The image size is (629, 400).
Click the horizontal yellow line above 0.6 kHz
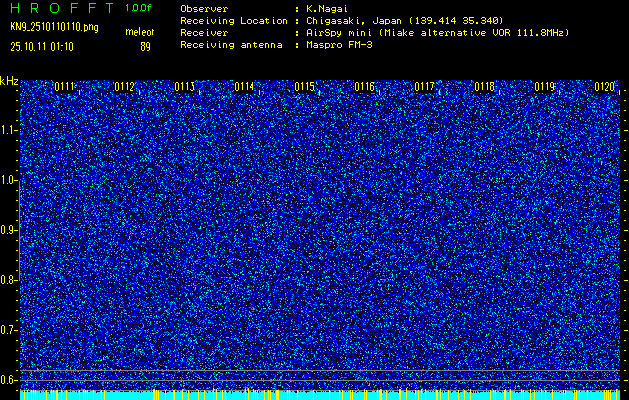click(320, 371)
